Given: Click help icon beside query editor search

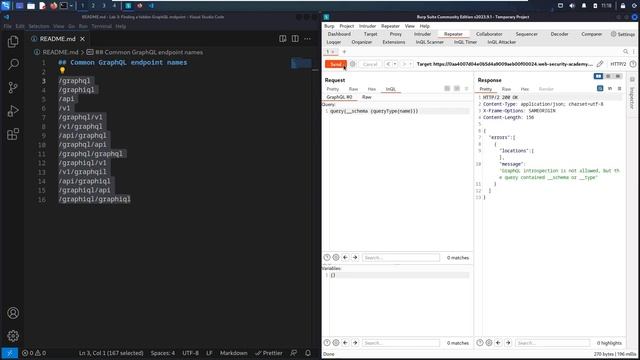Looking at the screenshot, I should [x=327, y=258].
